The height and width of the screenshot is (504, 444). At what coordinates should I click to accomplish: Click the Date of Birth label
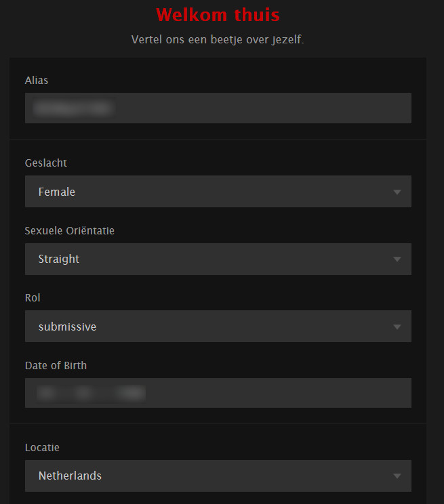click(x=56, y=366)
